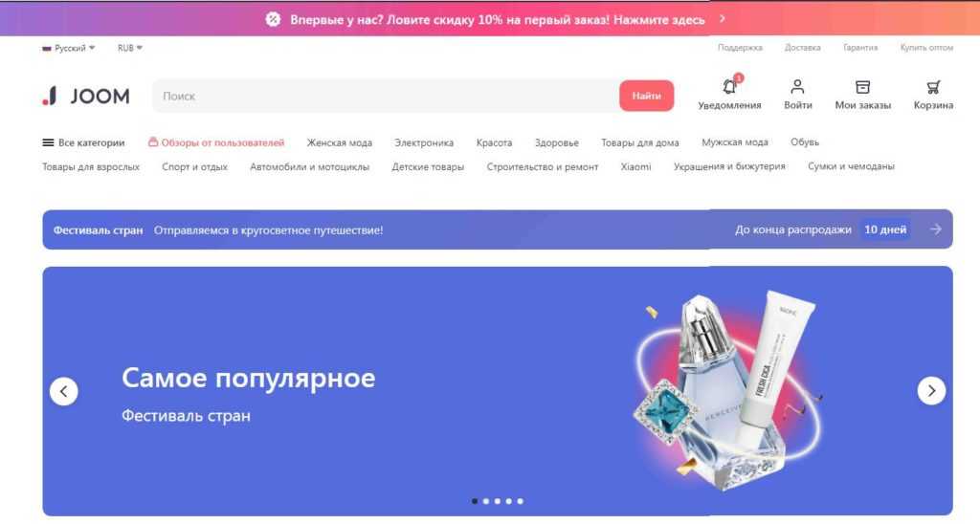The image size is (980, 524).
Task: Open the Женская мода category
Action: (340, 142)
